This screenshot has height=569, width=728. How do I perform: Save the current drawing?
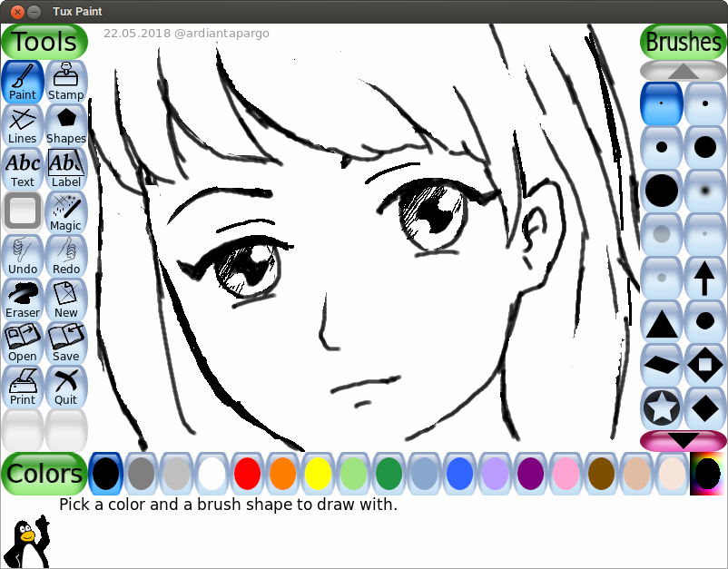(x=65, y=342)
